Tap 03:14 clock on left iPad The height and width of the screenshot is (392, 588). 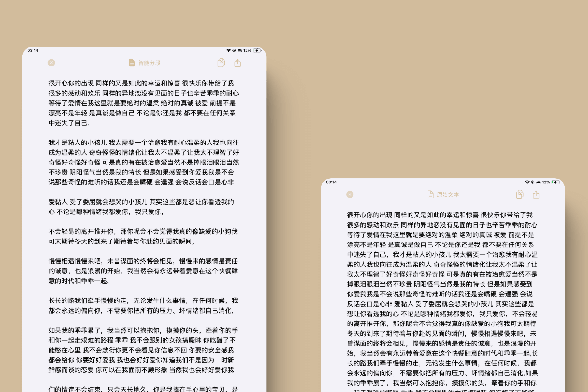pyautogui.click(x=33, y=51)
